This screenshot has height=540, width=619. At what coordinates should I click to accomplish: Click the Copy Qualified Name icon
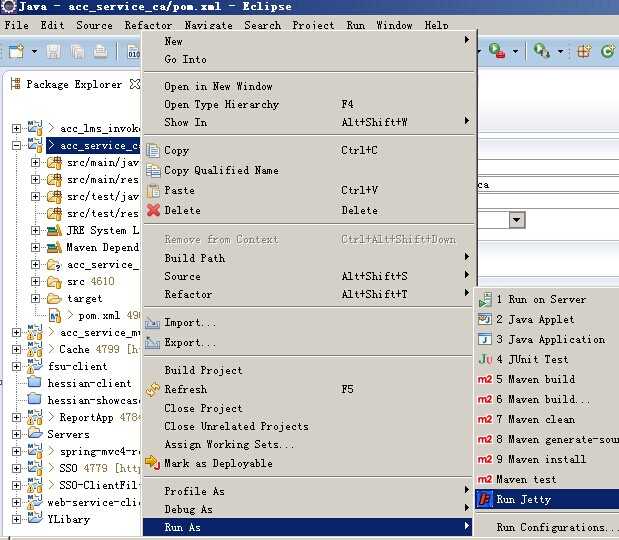153,170
